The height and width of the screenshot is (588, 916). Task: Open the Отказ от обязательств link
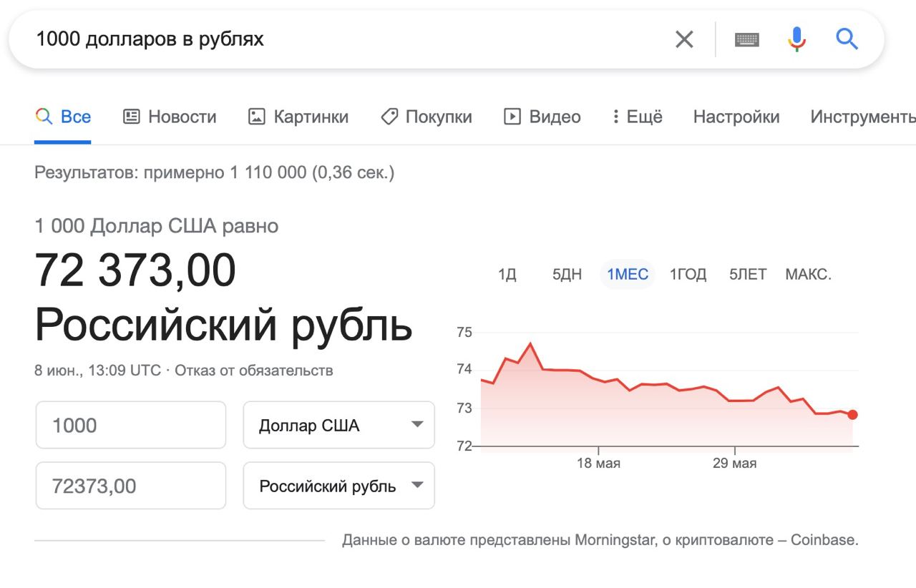pyautogui.click(x=254, y=371)
